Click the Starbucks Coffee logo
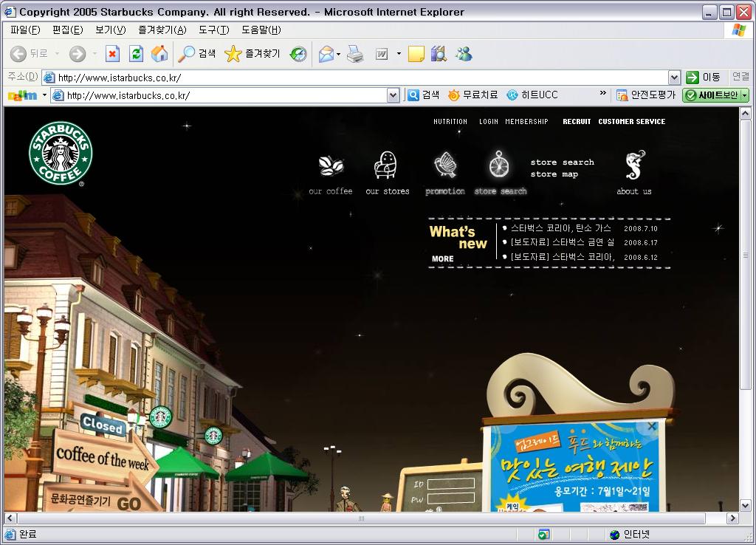The width and height of the screenshot is (756, 545). (x=61, y=153)
